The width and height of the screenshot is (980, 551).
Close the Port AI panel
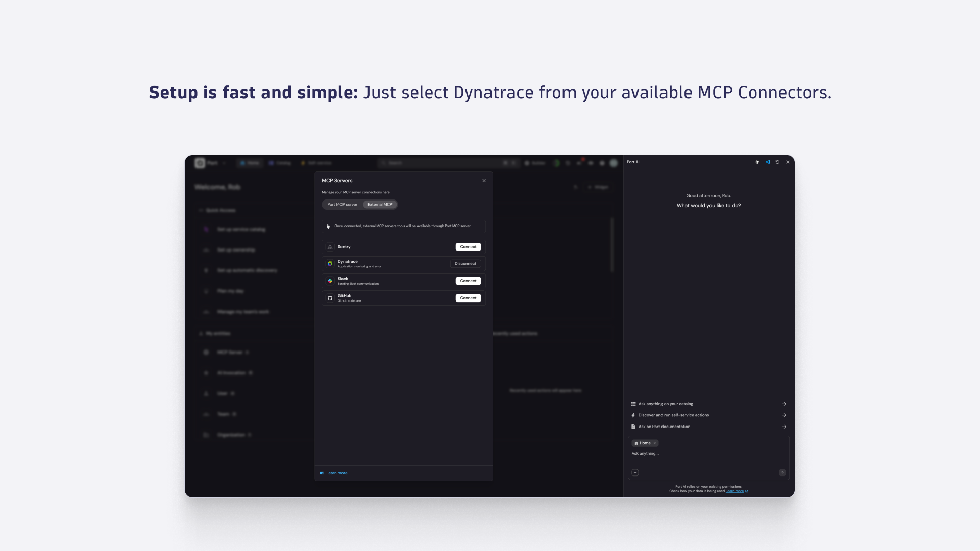[x=788, y=162]
